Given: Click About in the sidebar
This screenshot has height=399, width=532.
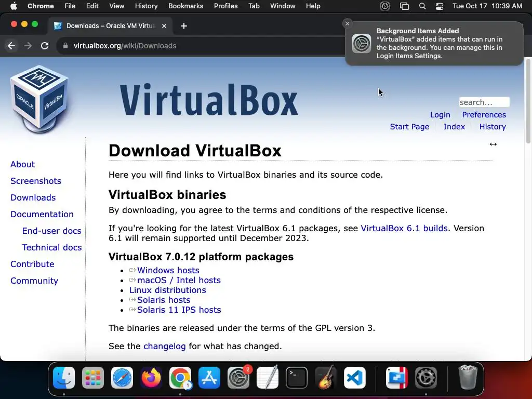Looking at the screenshot, I should tap(22, 164).
